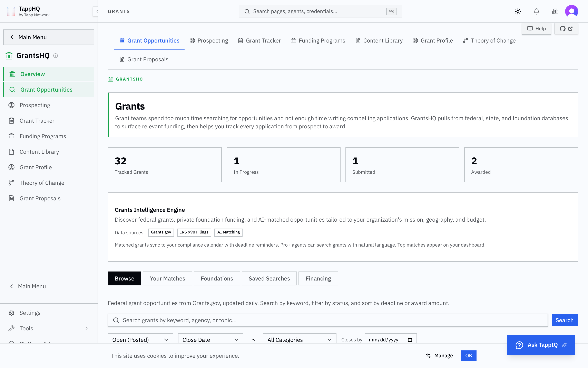
Task: Click the global search field
Action: pos(320,11)
